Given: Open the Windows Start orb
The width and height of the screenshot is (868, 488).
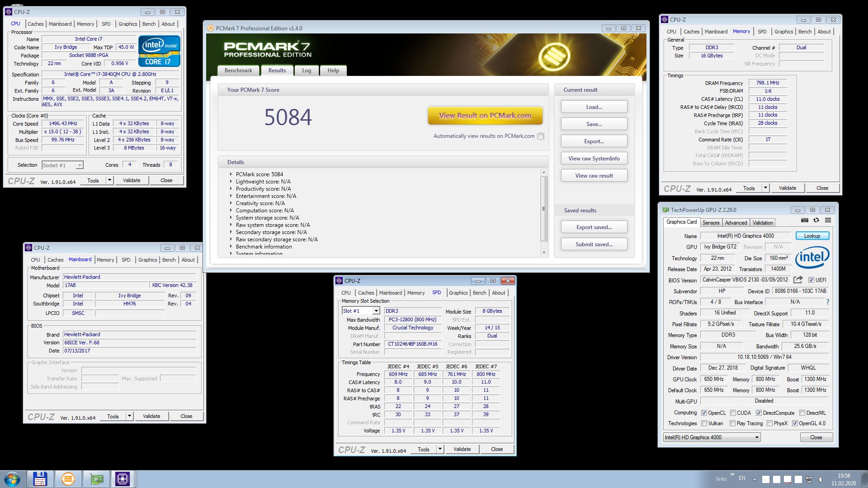Looking at the screenshot, I should (x=12, y=479).
